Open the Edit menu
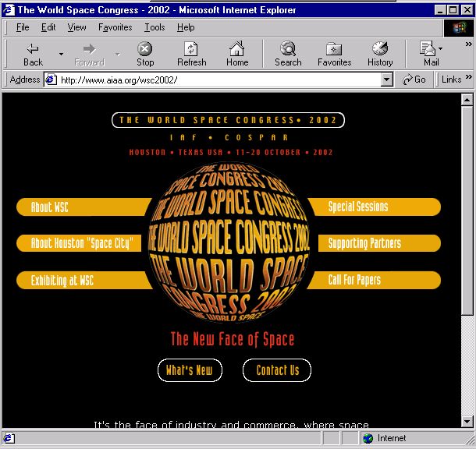 (x=48, y=27)
